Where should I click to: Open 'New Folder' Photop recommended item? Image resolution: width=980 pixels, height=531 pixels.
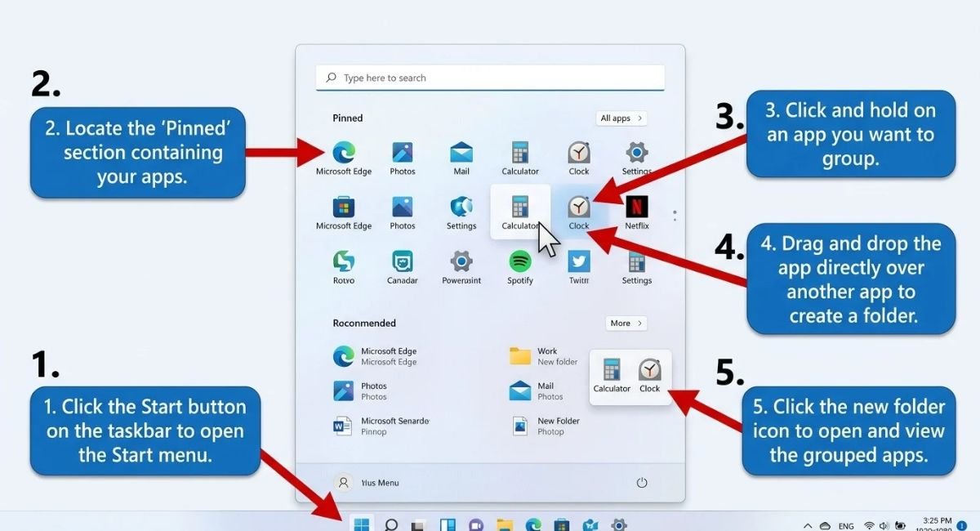point(546,426)
